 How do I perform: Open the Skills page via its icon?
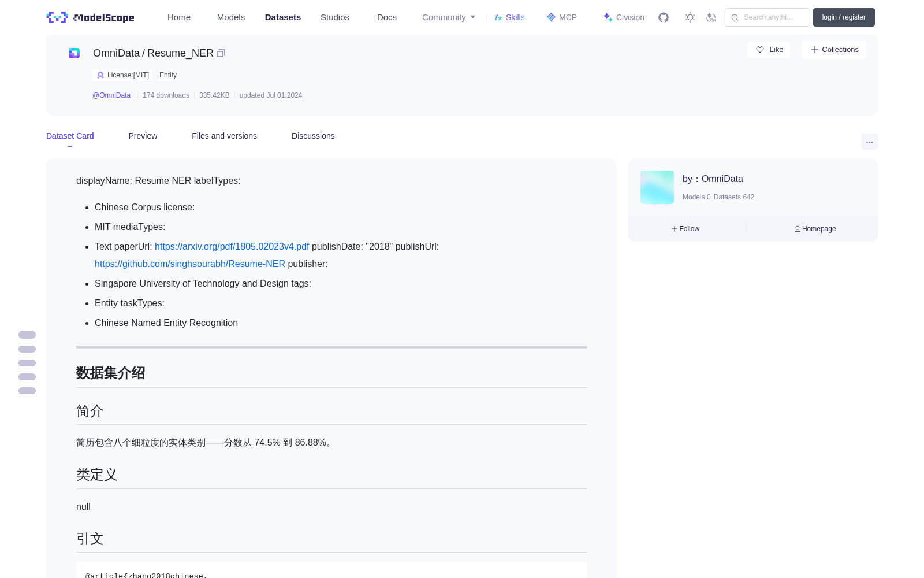[498, 17]
